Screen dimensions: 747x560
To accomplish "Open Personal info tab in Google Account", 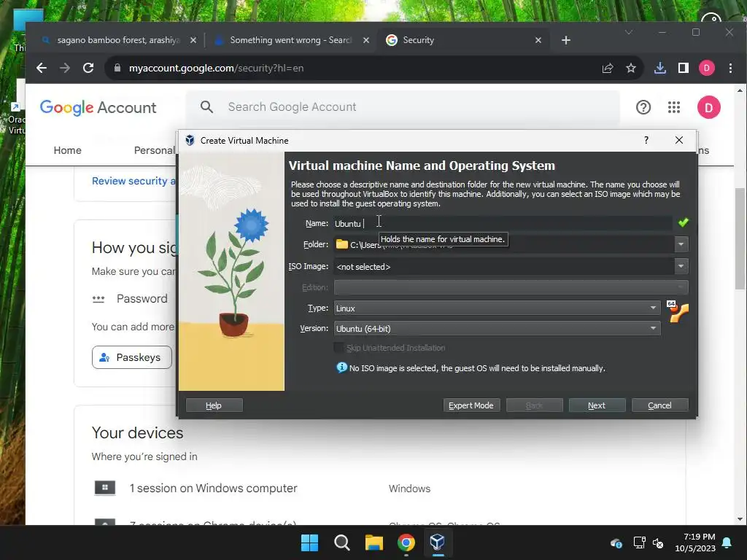I will (155, 150).
